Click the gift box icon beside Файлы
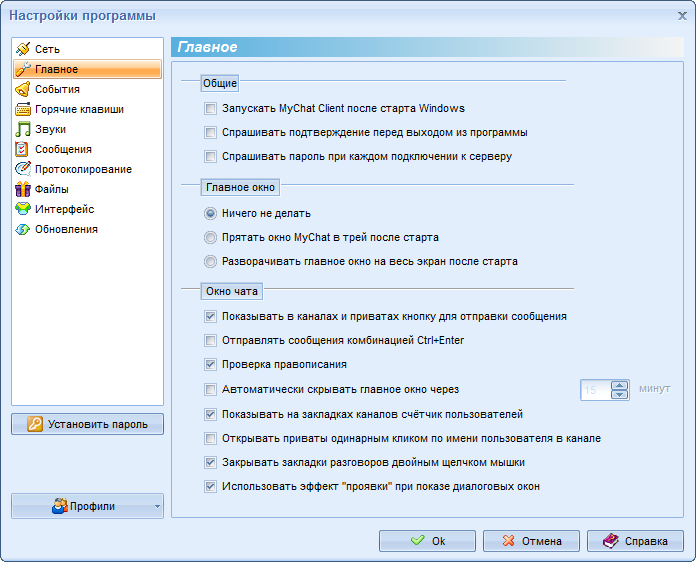This screenshot has height=562, width=696. tap(23, 189)
